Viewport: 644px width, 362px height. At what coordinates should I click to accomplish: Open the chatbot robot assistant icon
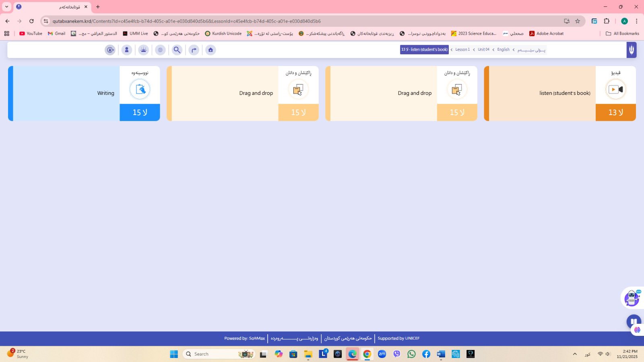click(x=632, y=298)
